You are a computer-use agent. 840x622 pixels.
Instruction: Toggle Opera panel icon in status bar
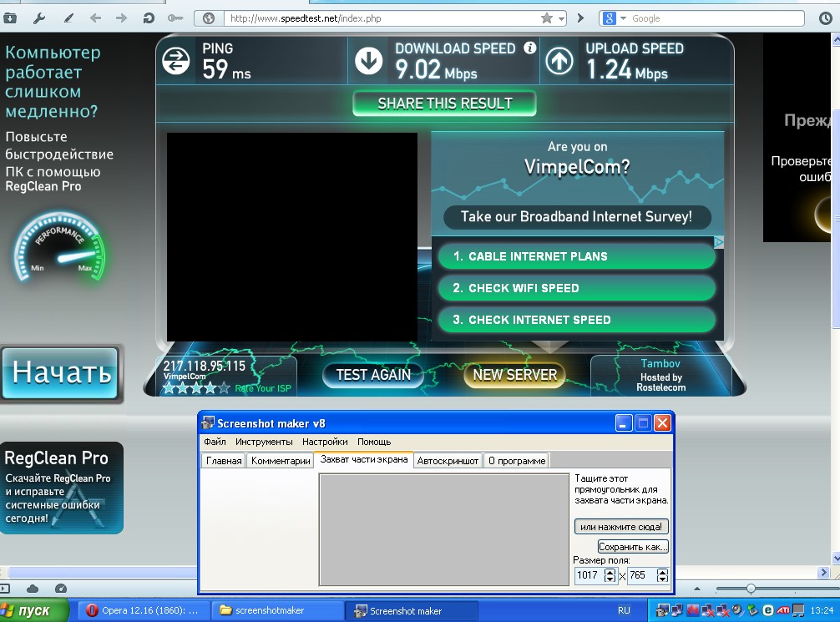[x=5, y=589]
